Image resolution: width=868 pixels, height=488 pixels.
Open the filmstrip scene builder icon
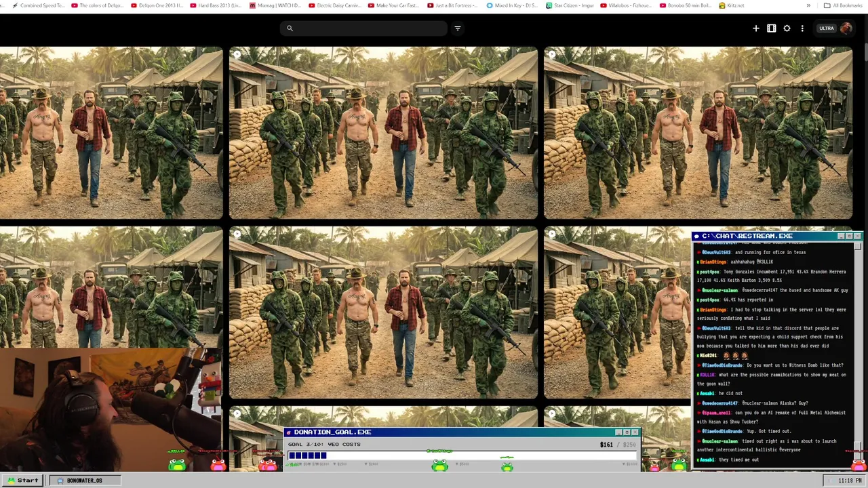771,28
